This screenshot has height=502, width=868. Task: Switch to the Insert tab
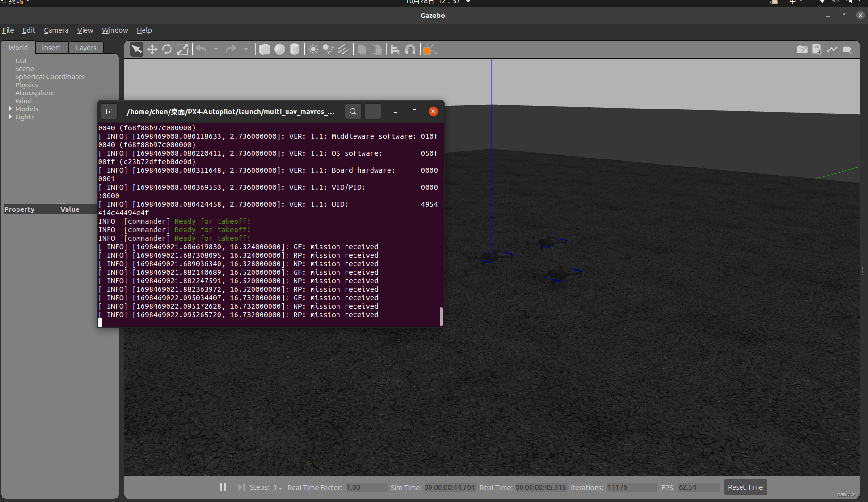(x=51, y=47)
